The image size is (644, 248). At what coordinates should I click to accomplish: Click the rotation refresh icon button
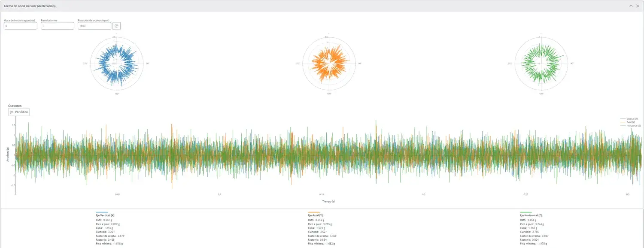click(x=116, y=26)
